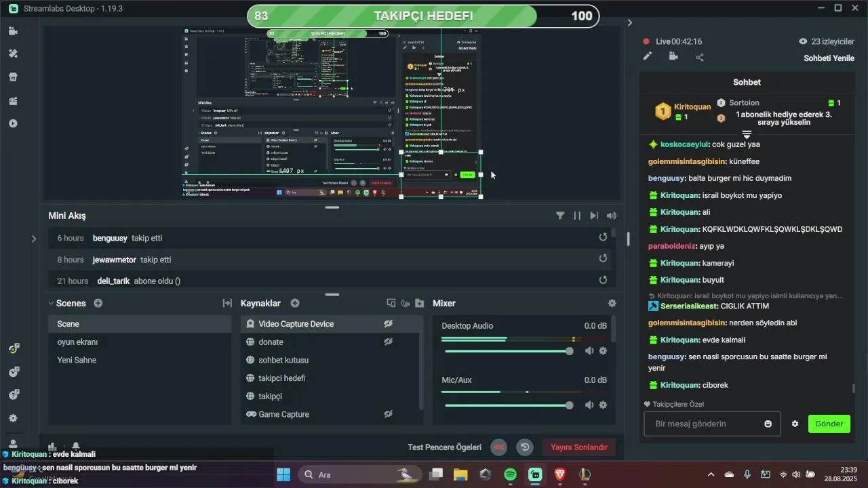Send chat message with Gönder button
Screen dimensions: 868x488
829,424
